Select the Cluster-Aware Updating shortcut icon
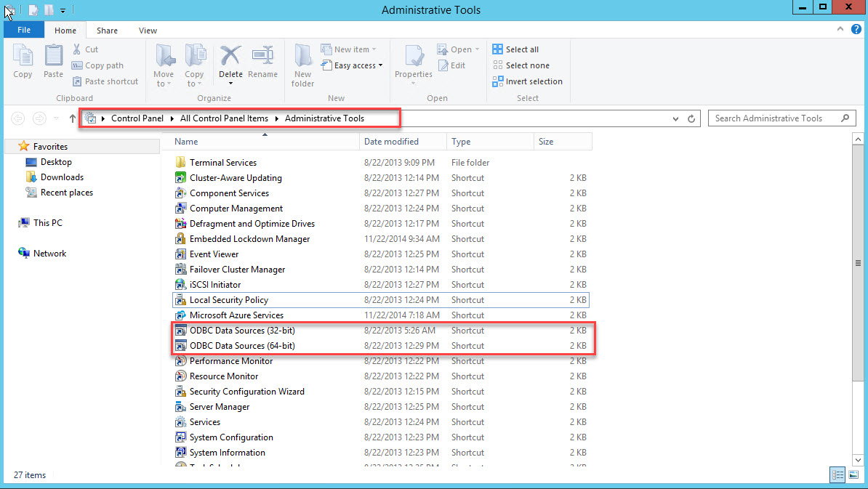Viewport: 868px width, 489px height. [x=180, y=177]
